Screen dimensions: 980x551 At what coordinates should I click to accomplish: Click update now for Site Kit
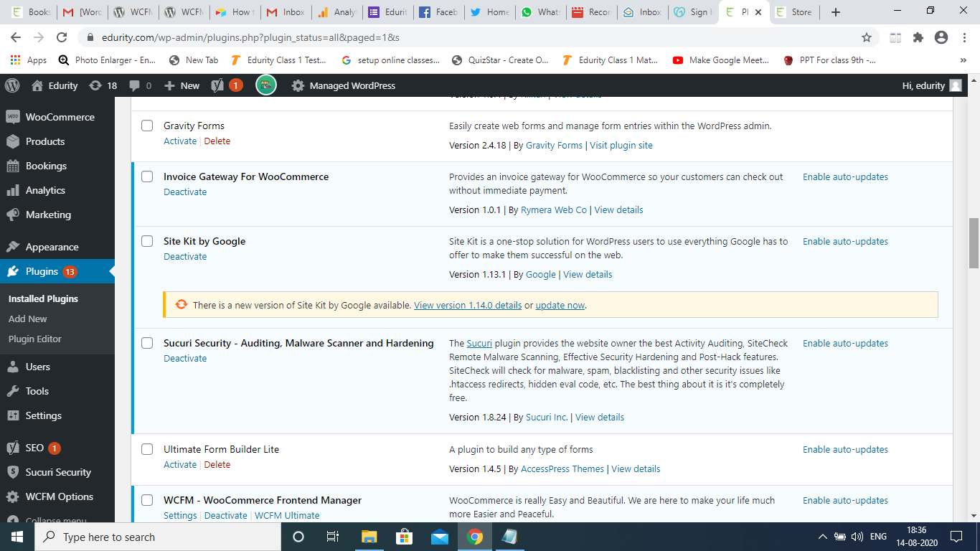click(560, 305)
